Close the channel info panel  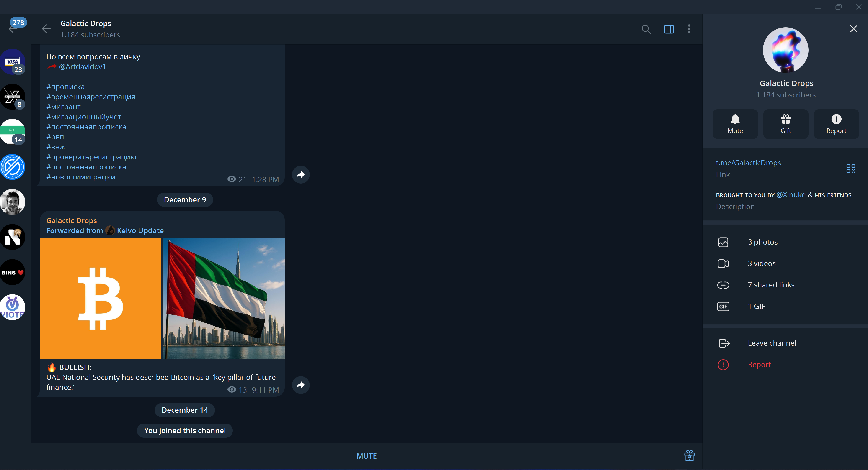pos(853,29)
